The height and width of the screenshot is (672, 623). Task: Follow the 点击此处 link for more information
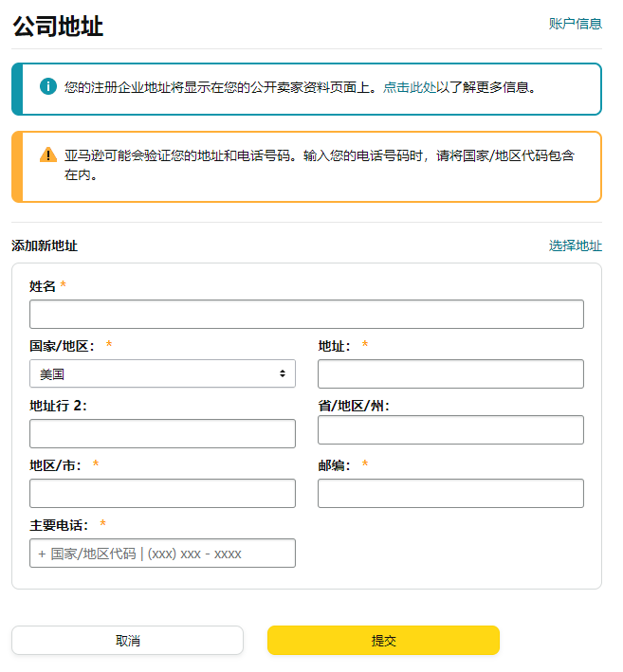[410, 87]
